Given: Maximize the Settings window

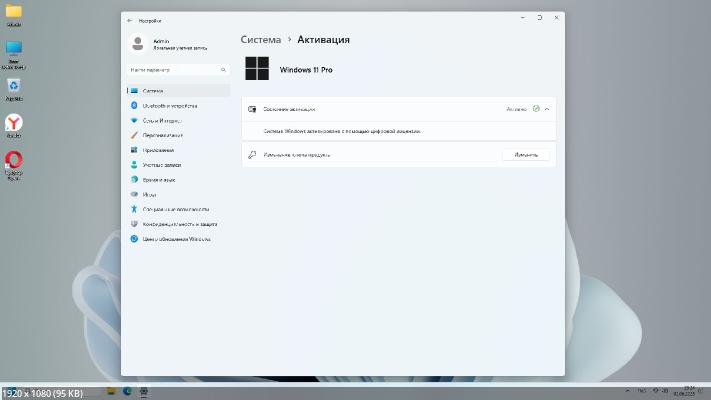Looking at the screenshot, I should (x=540, y=18).
